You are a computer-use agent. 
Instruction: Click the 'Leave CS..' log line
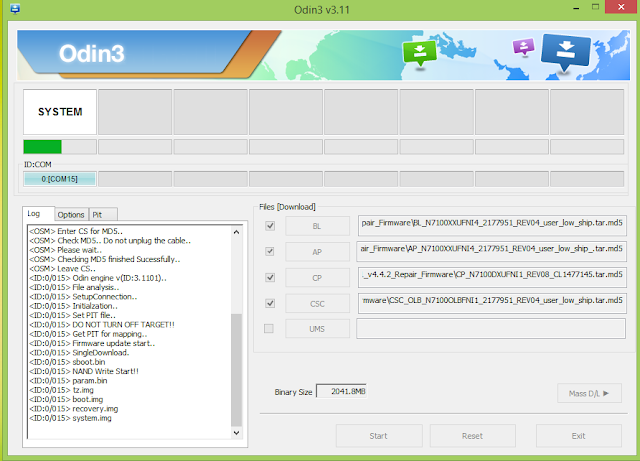(62, 269)
